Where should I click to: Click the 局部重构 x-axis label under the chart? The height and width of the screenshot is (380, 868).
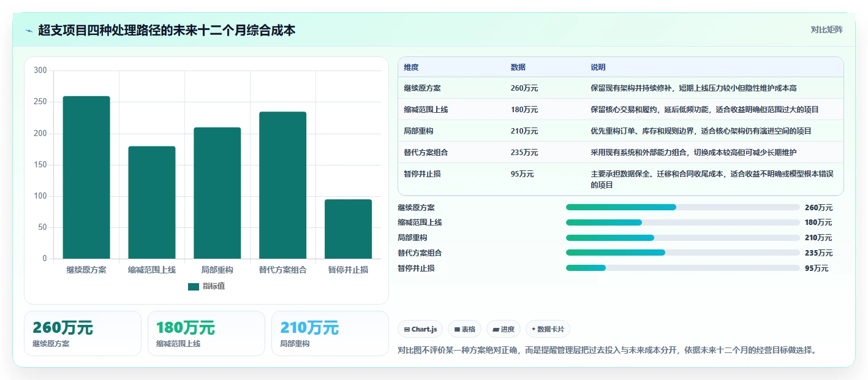[x=217, y=270]
